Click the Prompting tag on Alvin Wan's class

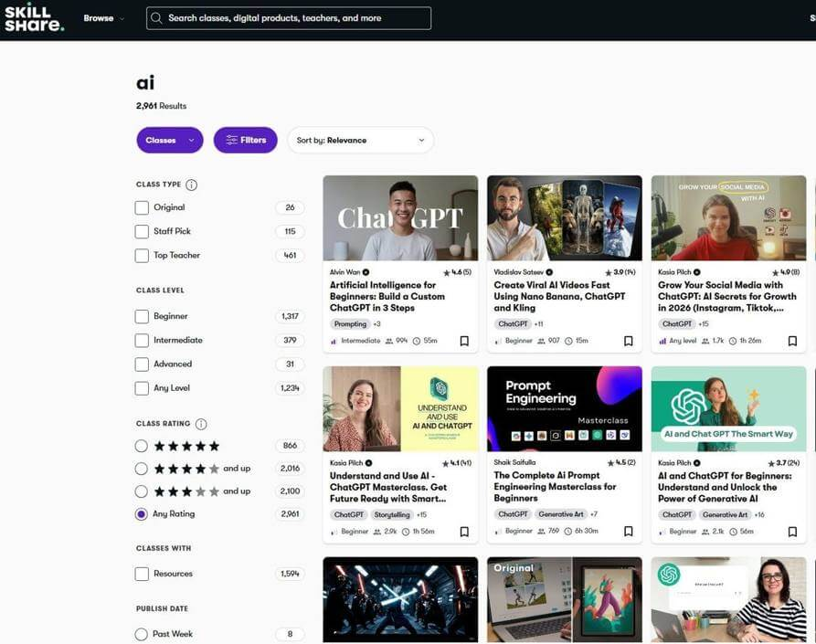[x=350, y=324]
